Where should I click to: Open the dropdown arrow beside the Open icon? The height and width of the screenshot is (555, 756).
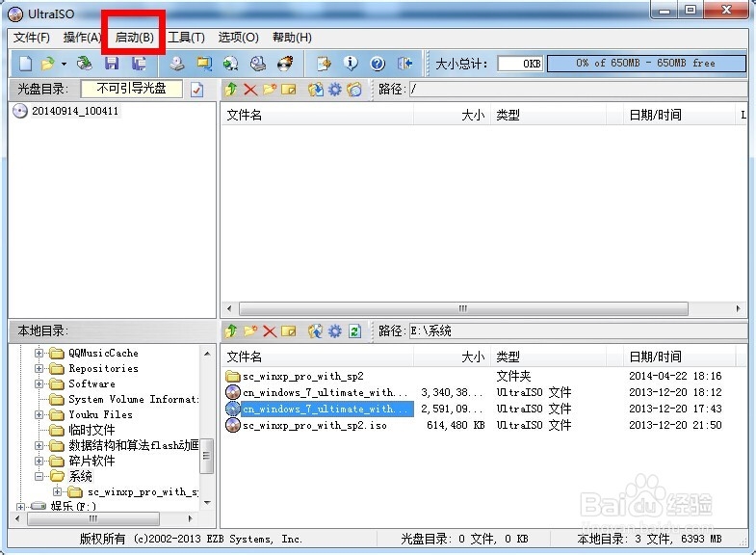[x=64, y=64]
